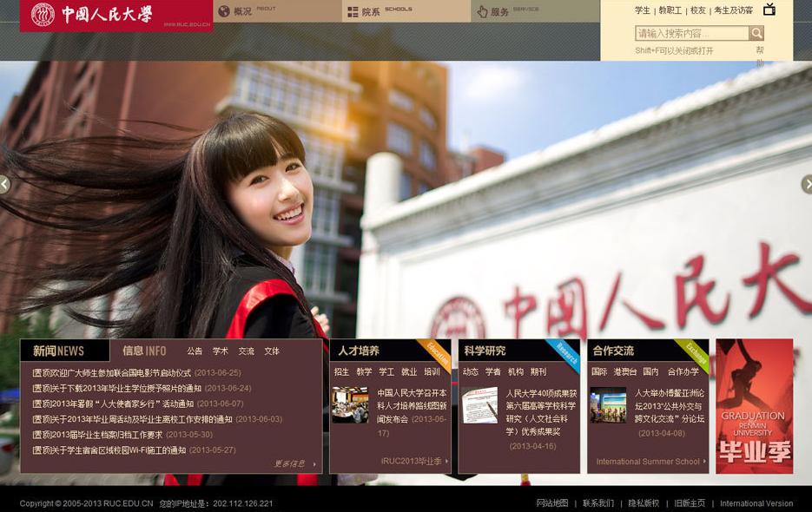
Task: Switch to the 新闻 NEWS tab
Action: click(x=59, y=351)
